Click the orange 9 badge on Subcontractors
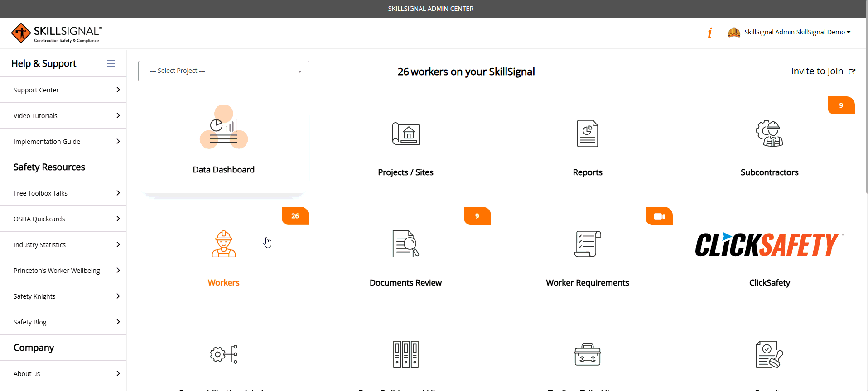The image size is (868, 391). tap(841, 105)
